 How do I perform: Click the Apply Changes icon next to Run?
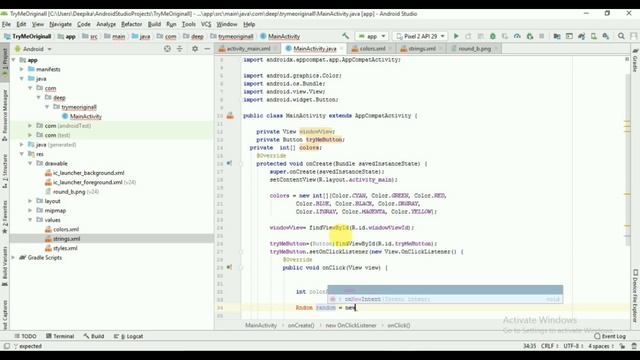pyautogui.click(x=468, y=36)
